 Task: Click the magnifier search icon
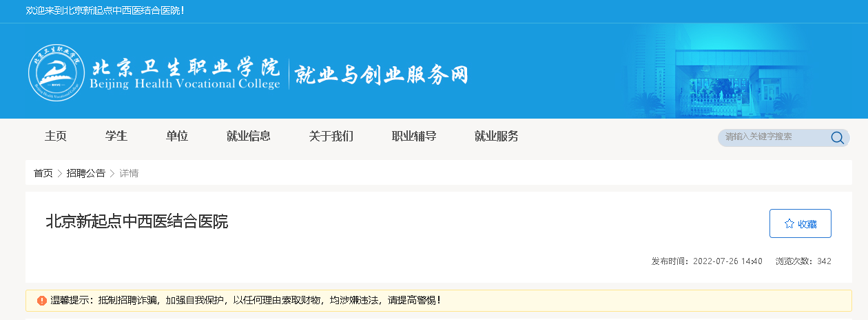click(x=837, y=137)
